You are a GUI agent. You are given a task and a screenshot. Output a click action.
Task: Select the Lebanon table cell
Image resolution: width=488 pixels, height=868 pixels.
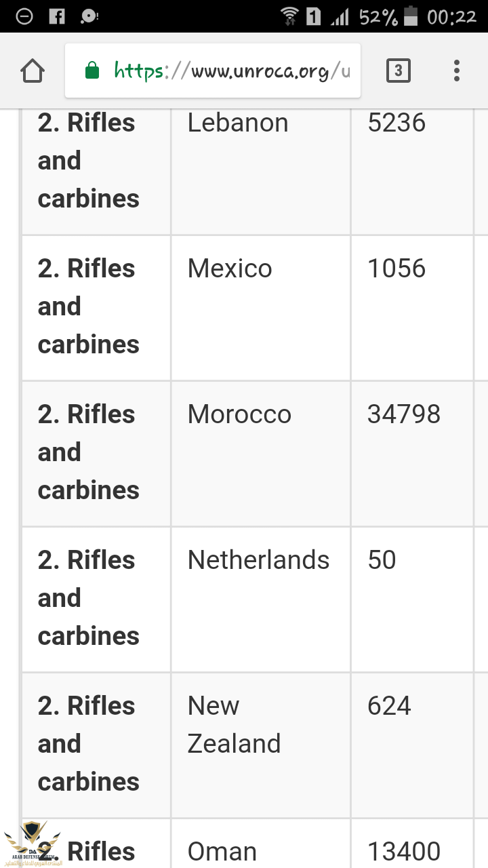[x=238, y=123]
